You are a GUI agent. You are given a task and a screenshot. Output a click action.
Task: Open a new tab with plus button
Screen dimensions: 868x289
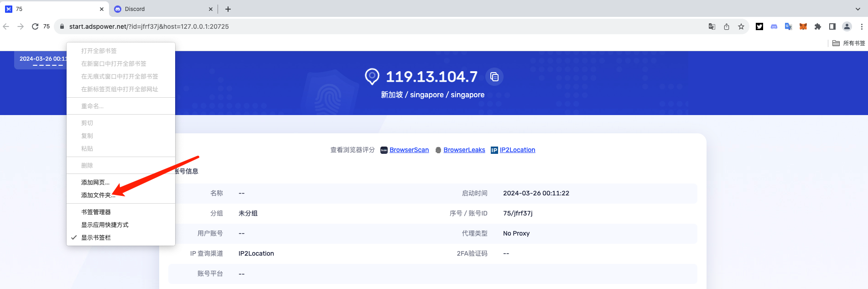coord(228,9)
